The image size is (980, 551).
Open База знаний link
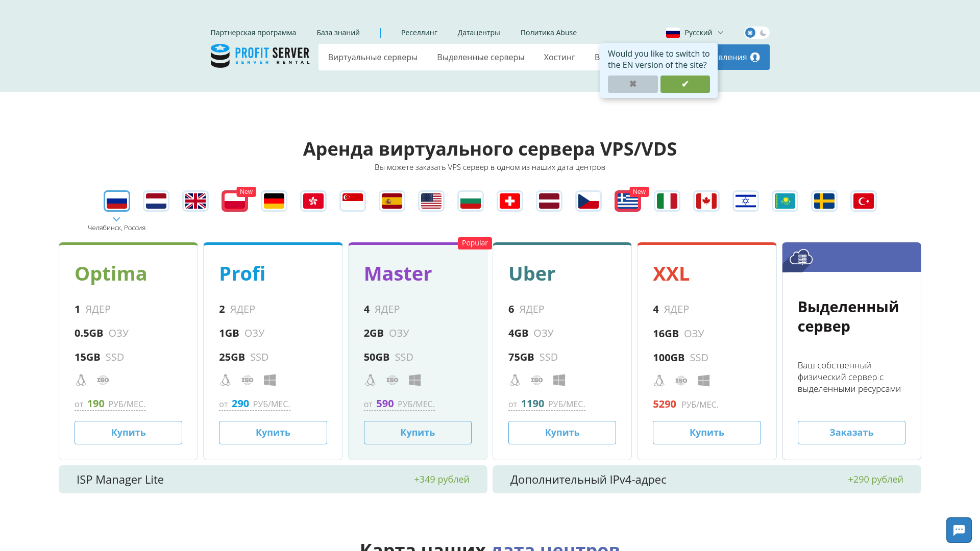click(x=338, y=33)
